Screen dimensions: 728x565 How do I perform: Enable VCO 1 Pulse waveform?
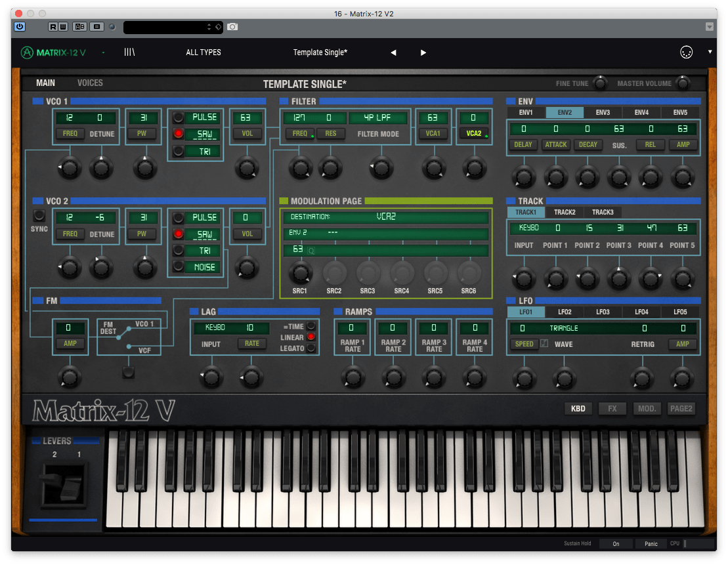pos(178,117)
